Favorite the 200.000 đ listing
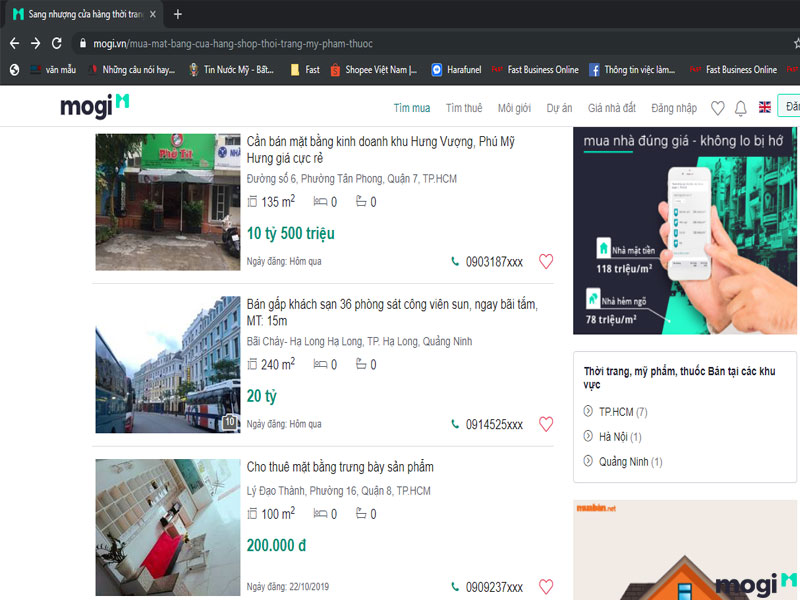This screenshot has height=600, width=800. click(x=546, y=587)
